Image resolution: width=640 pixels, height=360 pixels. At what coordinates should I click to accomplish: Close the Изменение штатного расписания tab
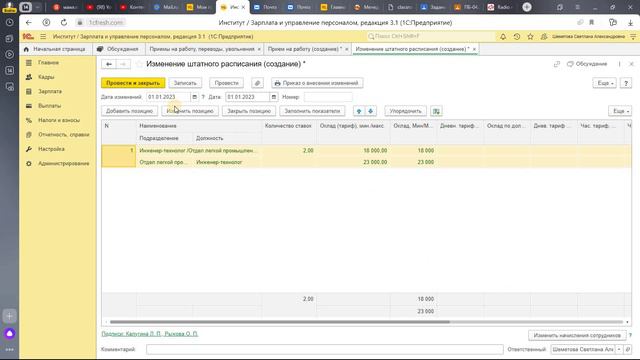(474, 49)
